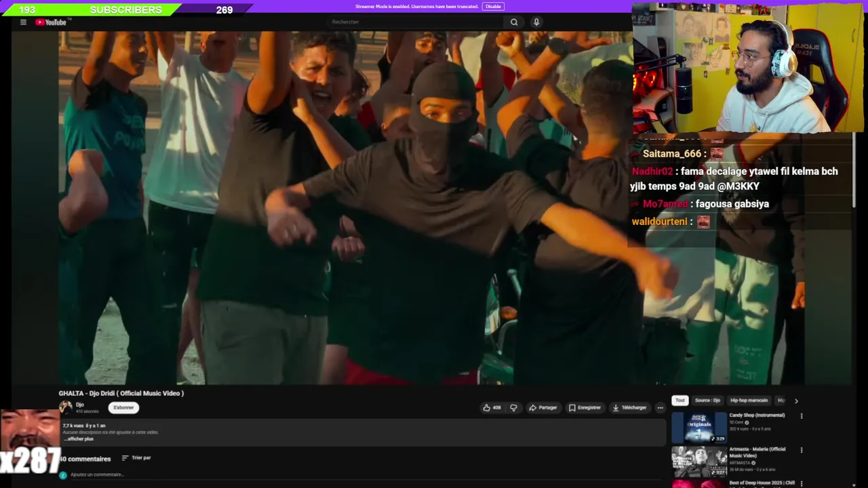Subscribe with the S'abonner button
Image resolution: width=868 pixels, height=488 pixels.
click(x=123, y=407)
